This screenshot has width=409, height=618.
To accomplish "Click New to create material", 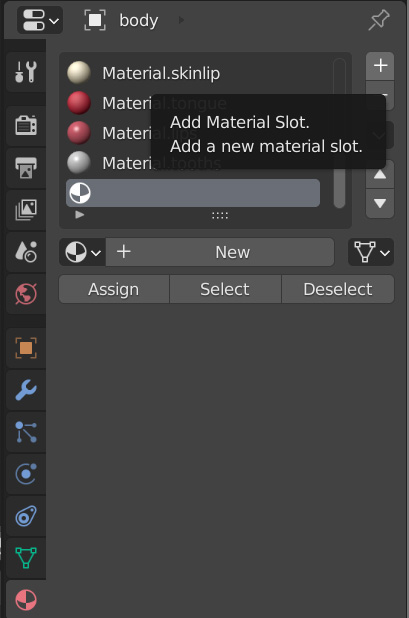I will click(220, 252).
